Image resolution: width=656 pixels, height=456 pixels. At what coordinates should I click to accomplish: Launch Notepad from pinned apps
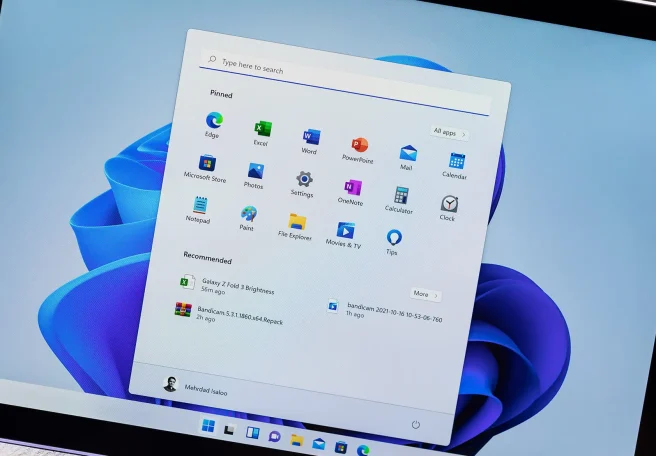click(199, 210)
